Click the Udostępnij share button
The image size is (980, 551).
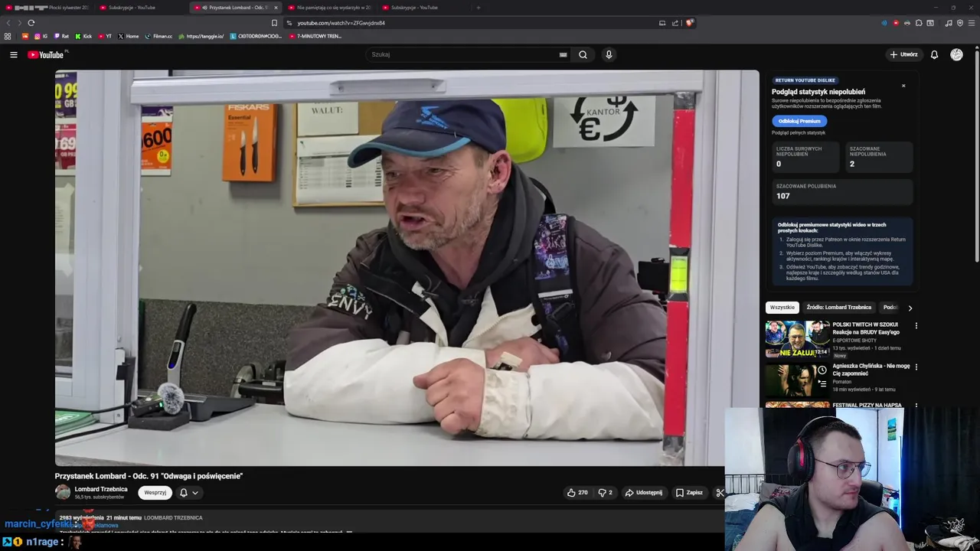point(643,493)
